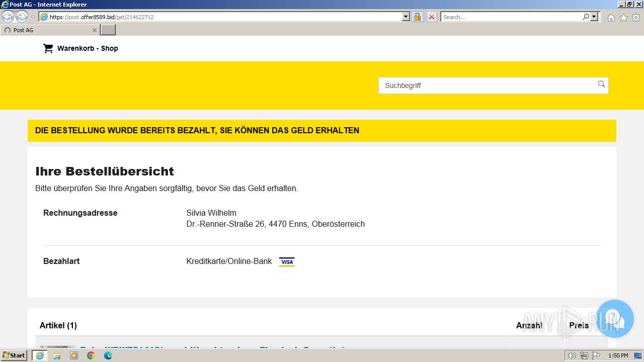Restore the browser window size

[x=629, y=4]
